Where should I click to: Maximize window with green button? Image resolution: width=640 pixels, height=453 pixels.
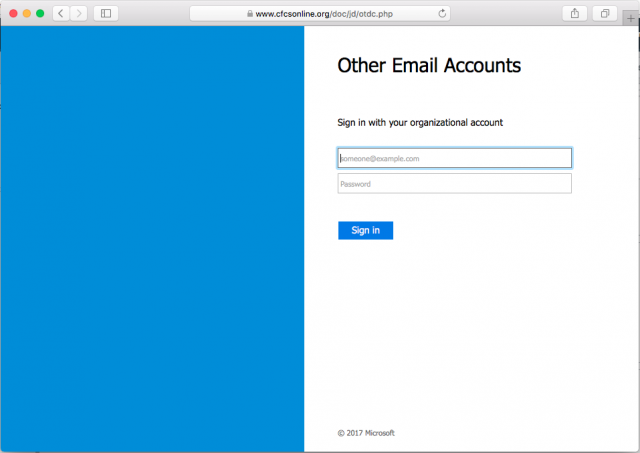[x=40, y=13]
